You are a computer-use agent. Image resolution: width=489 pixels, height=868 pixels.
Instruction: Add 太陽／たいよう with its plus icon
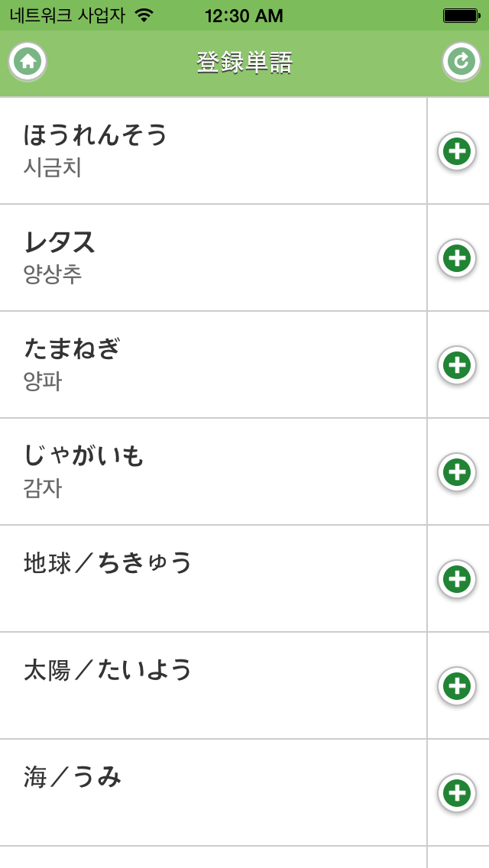click(457, 686)
